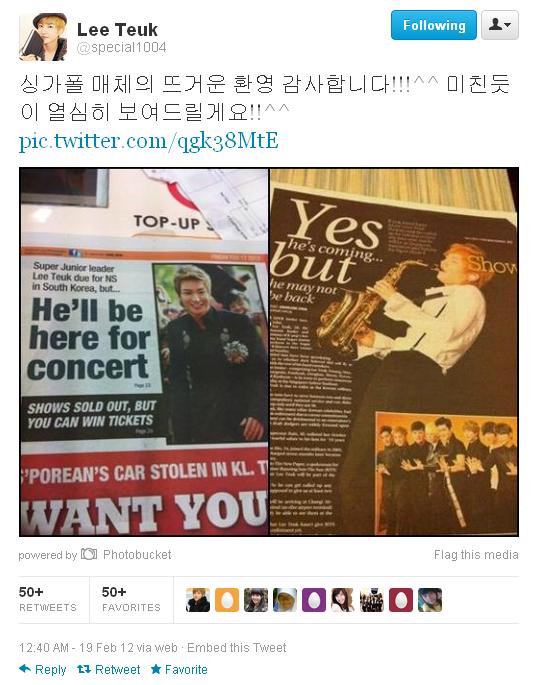Open the dark red egg avatar

click(x=400, y=599)
